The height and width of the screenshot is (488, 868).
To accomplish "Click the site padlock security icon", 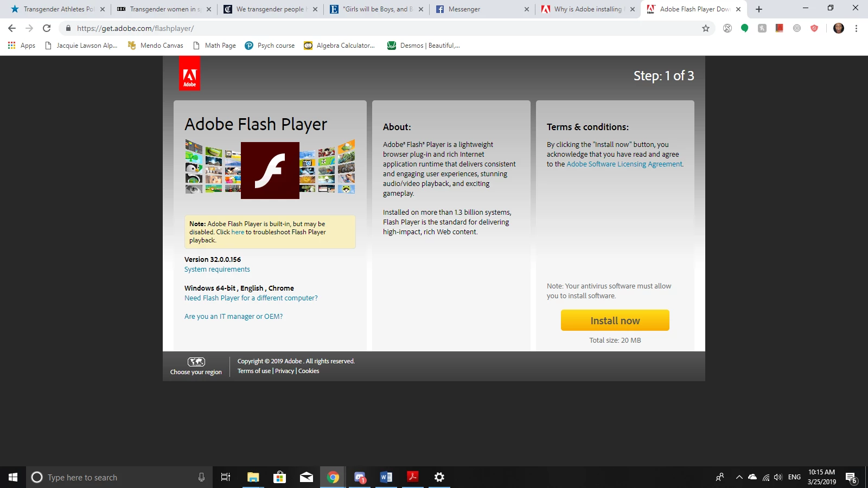I will click(68, 28).
